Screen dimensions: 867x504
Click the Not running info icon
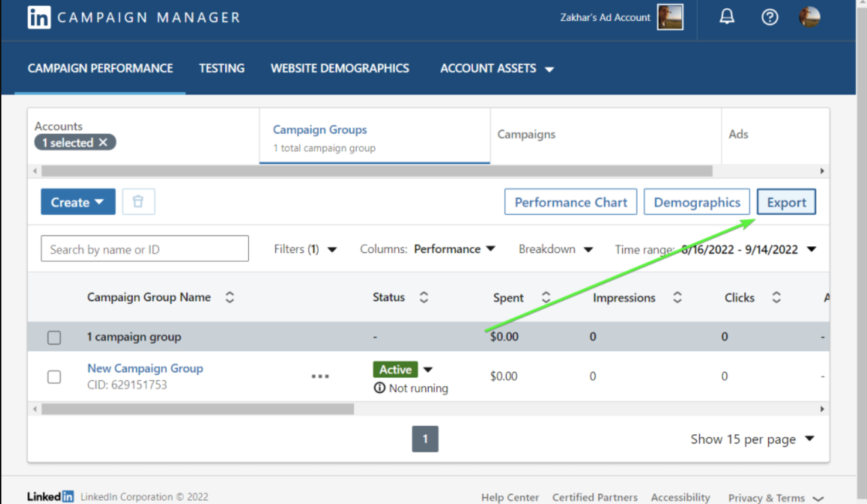380,388
